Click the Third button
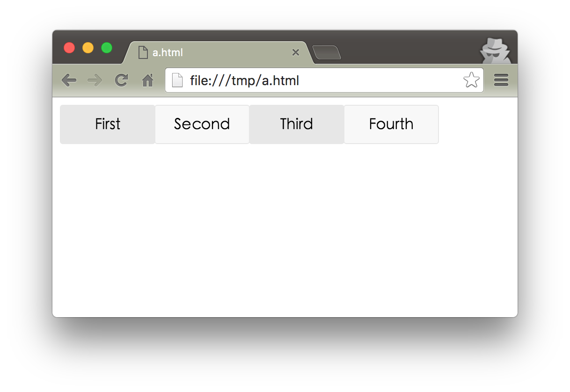 297,124
